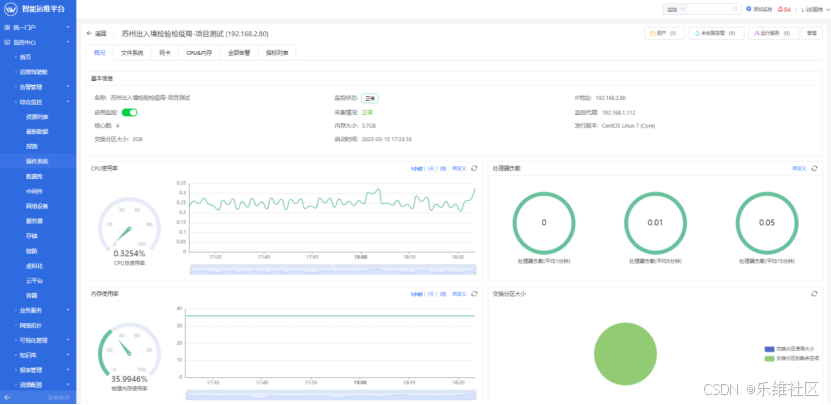The image size is (831, 405).
Task: Switch to the 全部告警 tab
Action: (238, 52)
